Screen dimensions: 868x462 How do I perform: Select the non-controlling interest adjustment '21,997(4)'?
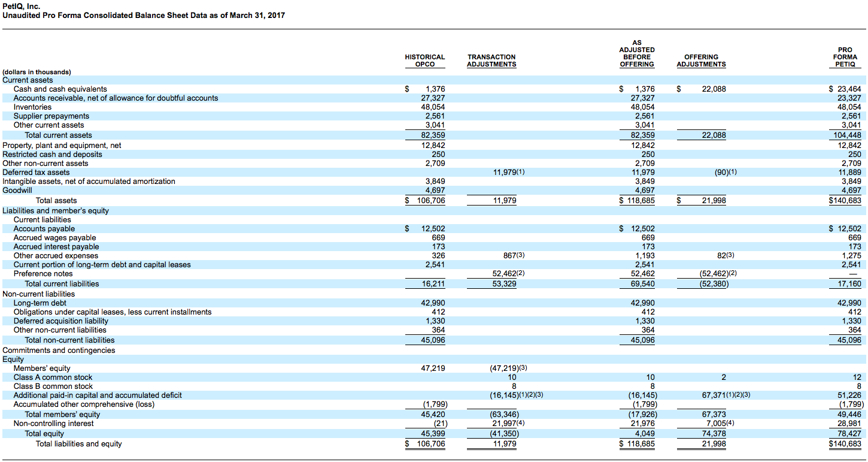coord(508,423)
